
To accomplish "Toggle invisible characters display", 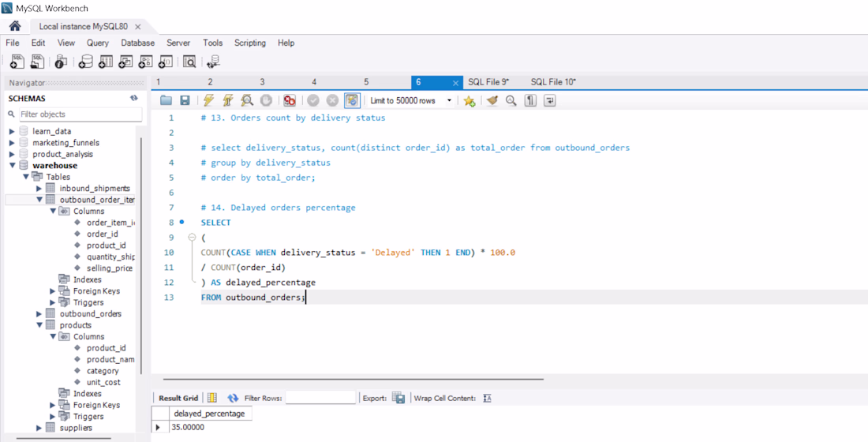I will 530,100.
